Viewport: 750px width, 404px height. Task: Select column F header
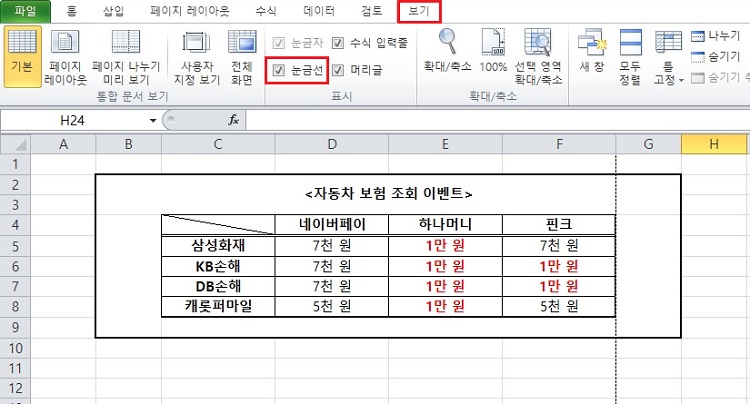(x=559, y=144)
